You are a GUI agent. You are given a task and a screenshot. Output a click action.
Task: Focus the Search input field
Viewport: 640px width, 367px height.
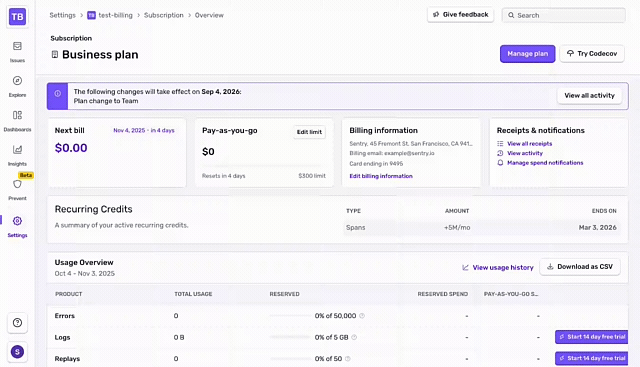click(564, 15)
